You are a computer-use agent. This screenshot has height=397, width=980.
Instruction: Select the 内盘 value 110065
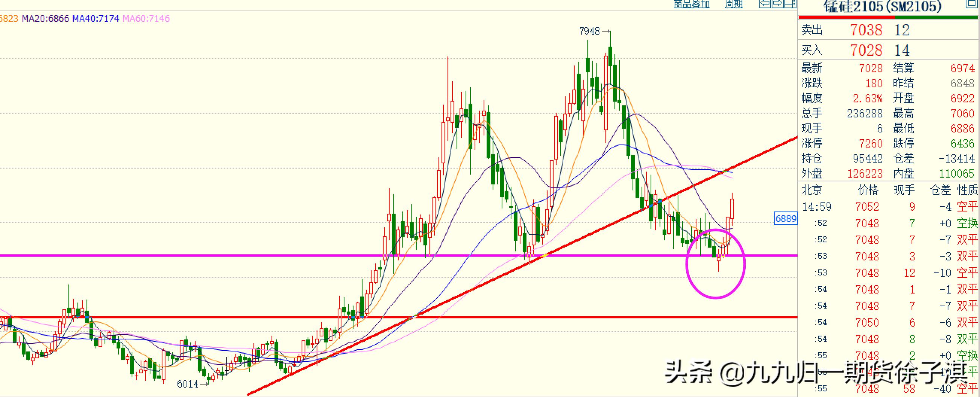tap(957, 173)
